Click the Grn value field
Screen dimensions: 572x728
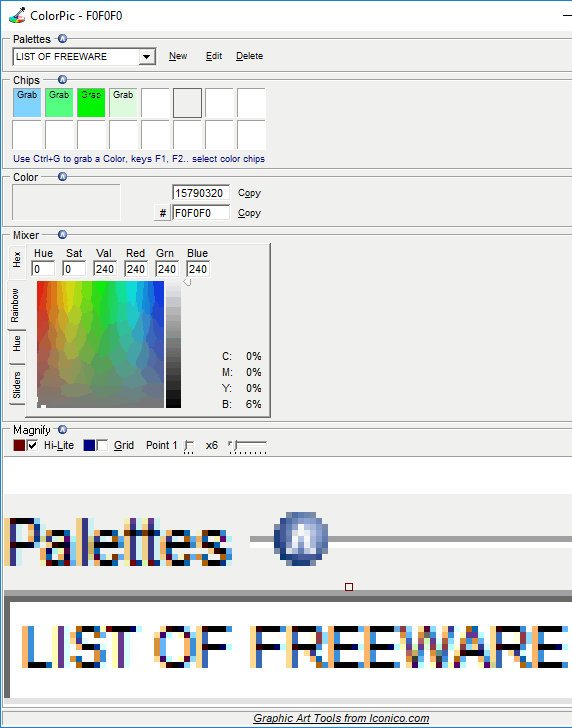coord(167,269)
